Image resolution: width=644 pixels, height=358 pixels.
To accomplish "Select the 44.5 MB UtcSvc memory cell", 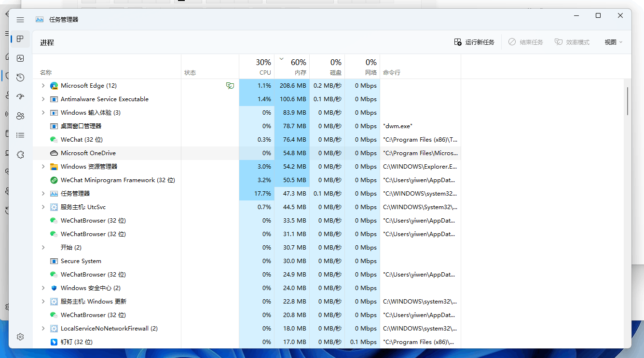I will pos(292,207).
